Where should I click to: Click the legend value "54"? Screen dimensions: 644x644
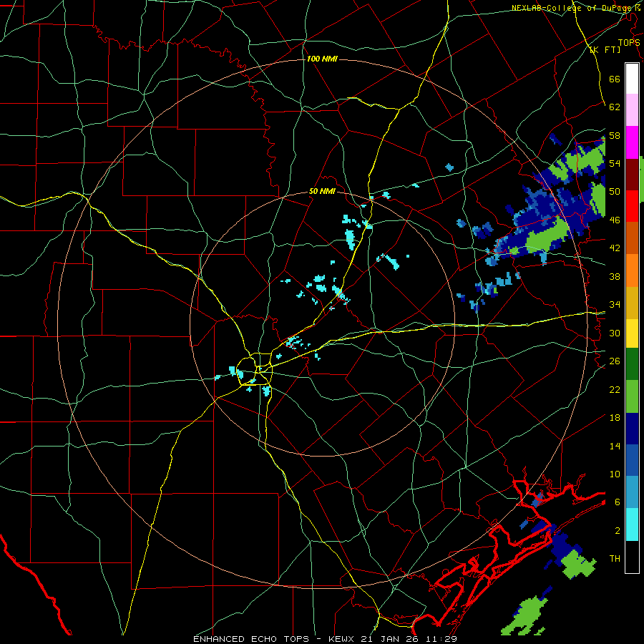point(615,163)
